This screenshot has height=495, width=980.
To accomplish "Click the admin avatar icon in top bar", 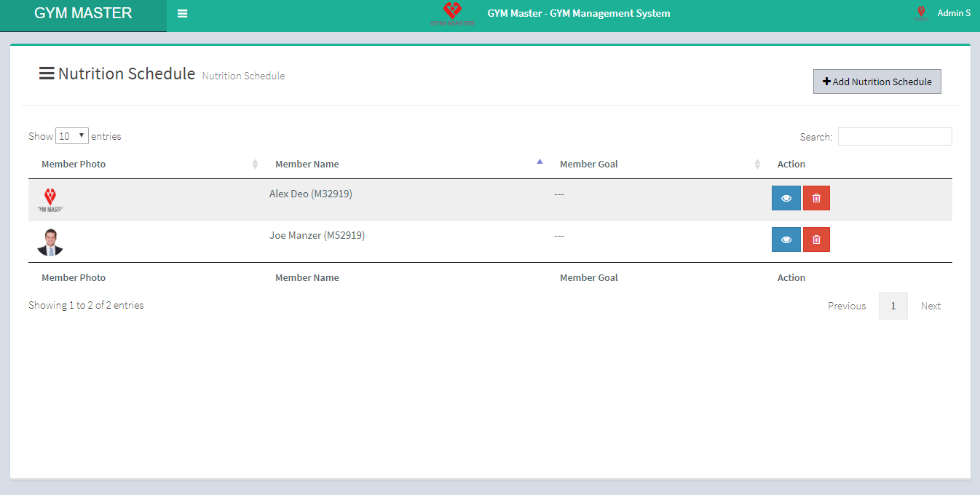I will point(921,13).
